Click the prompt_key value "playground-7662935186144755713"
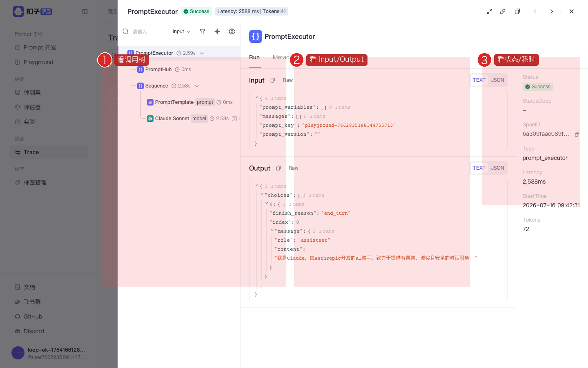 click(349, 126)
